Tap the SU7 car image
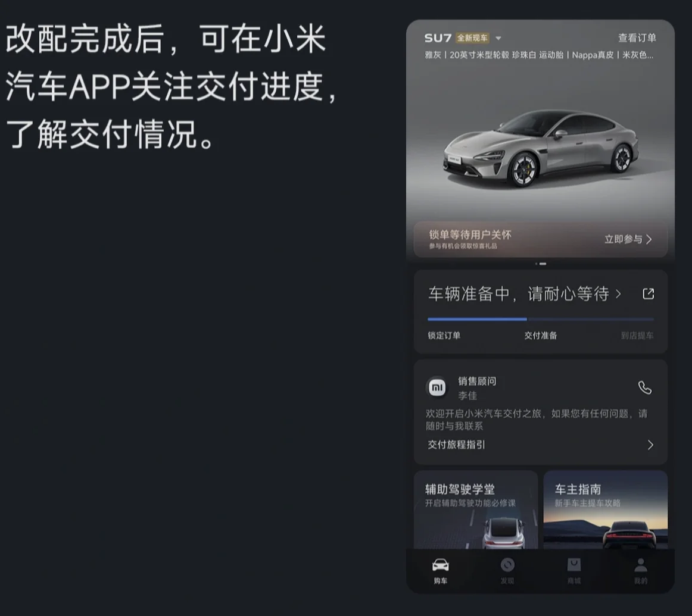The width and height of the screenshot is (692, 616). [541, 148]
